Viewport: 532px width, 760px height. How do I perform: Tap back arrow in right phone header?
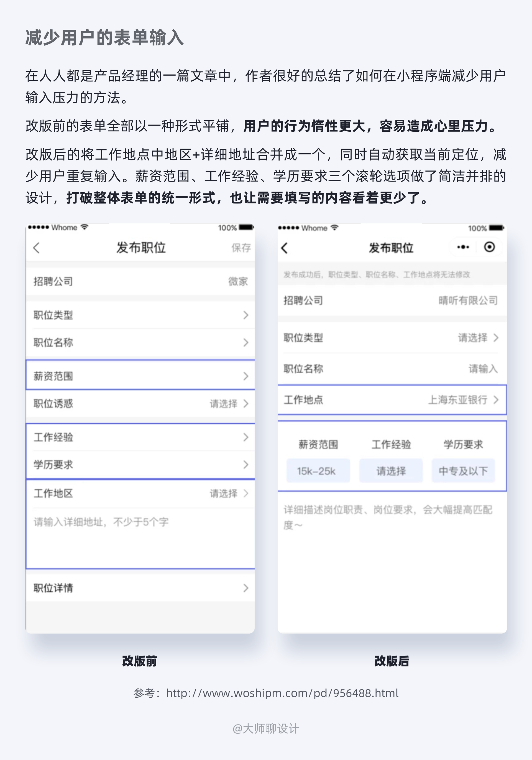(x=285, y=248)
